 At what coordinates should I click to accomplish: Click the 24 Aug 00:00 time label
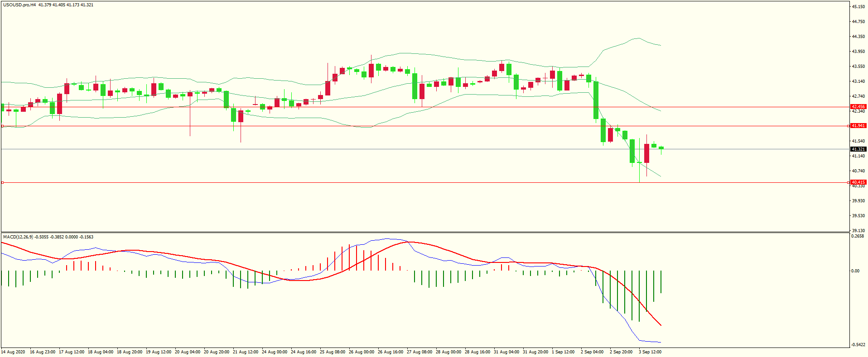coord(275,352)
